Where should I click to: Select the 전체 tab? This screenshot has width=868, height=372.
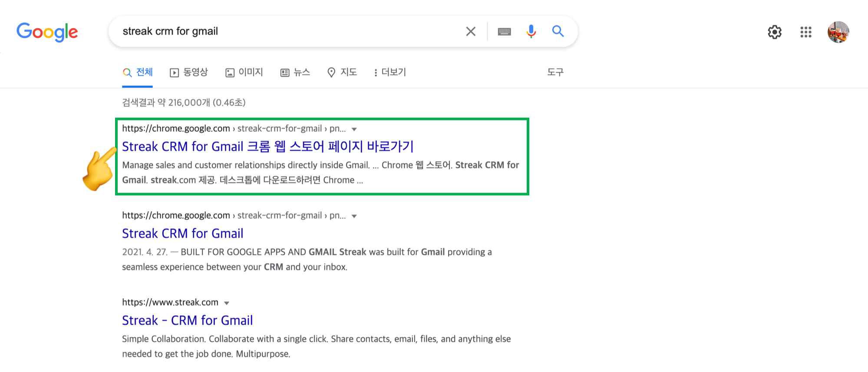tap(138, 72)
